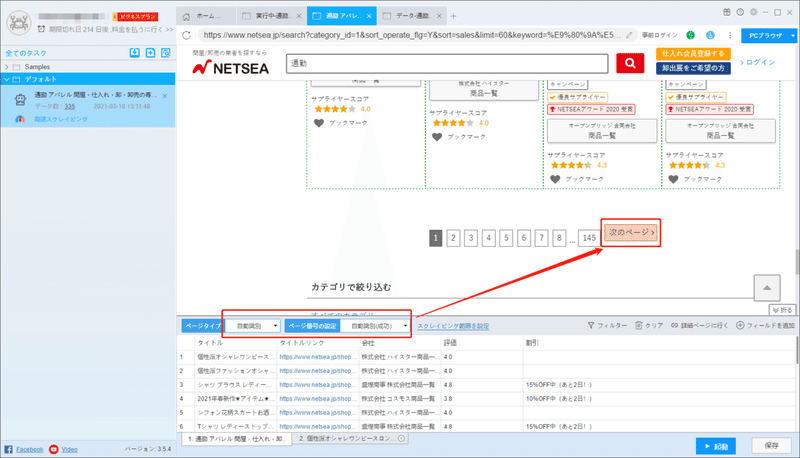Close the 実行中-通勤 tab
Image resolution: width=800 pixels, height=458 pixels.
point(298,16)
